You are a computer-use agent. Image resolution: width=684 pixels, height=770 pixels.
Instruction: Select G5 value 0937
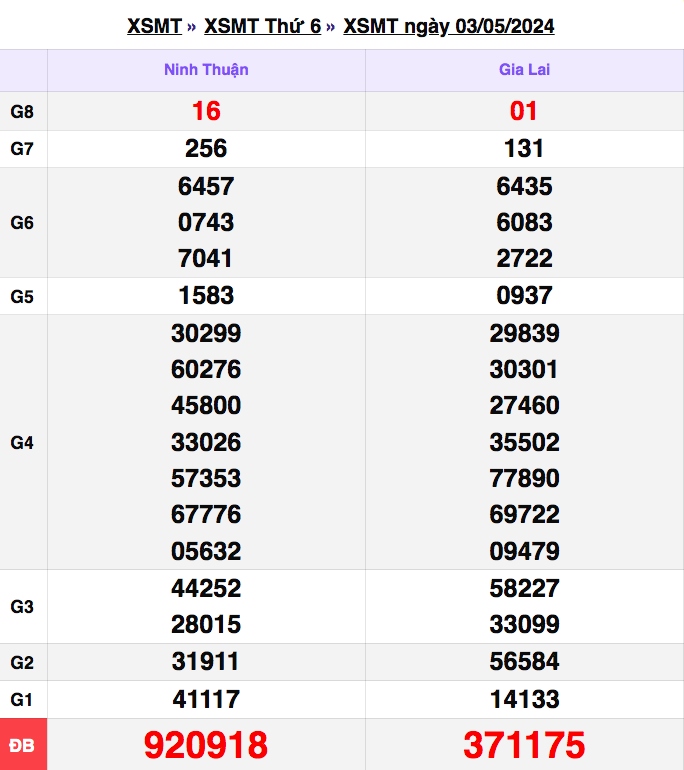pos(524,296)
